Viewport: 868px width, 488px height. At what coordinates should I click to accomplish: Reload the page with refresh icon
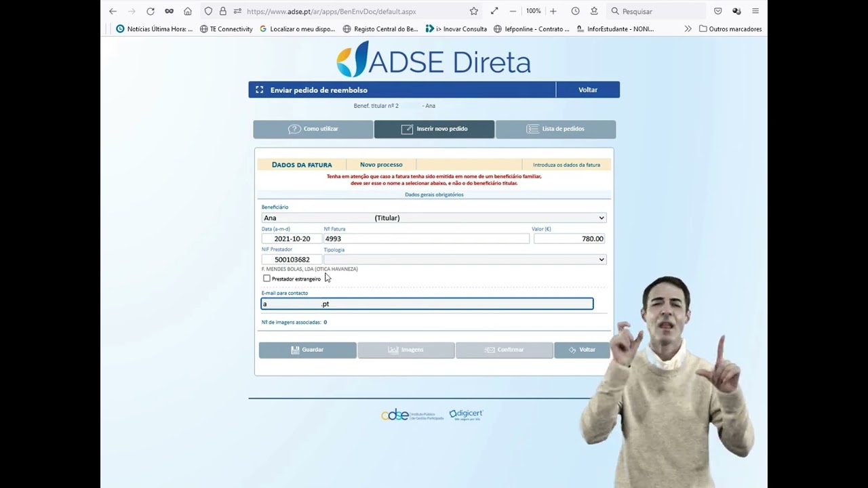pos(151,12)
